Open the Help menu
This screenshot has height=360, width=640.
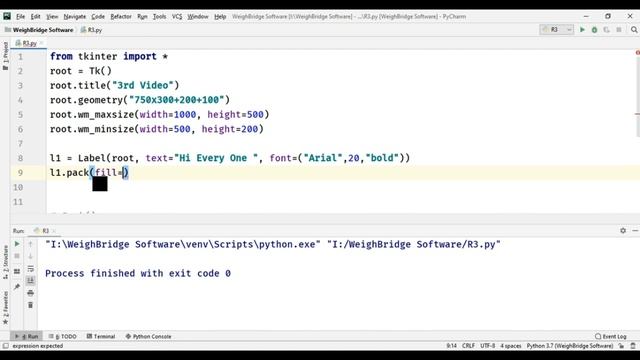220,16
